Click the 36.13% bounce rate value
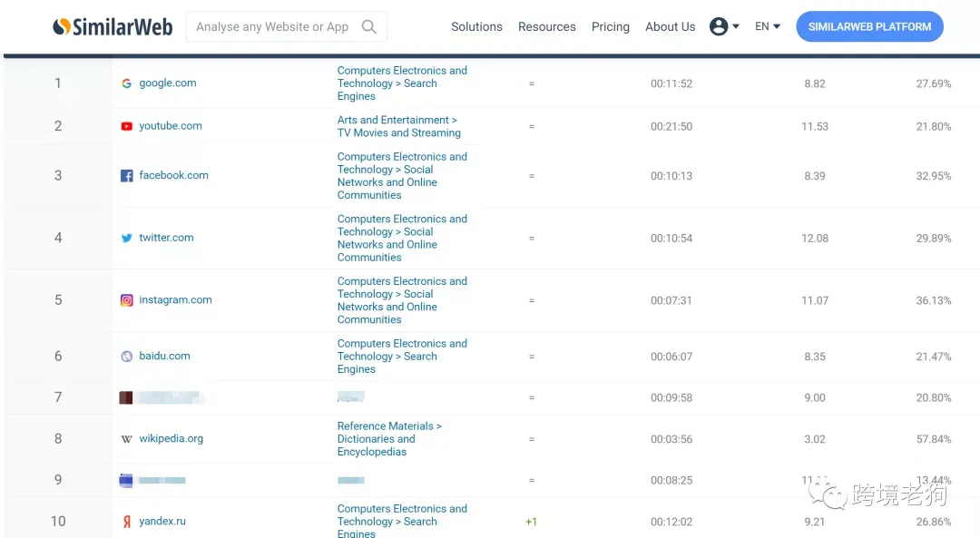This screenshot has height=538, width=980. click(x=934, y=301)
